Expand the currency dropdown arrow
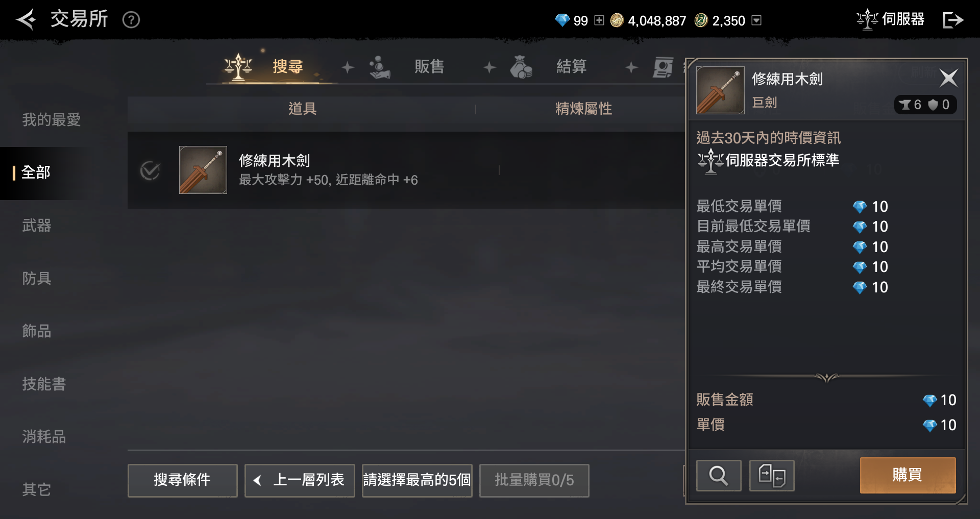Viewport: 980px width, 519px height. pos(757,20)
